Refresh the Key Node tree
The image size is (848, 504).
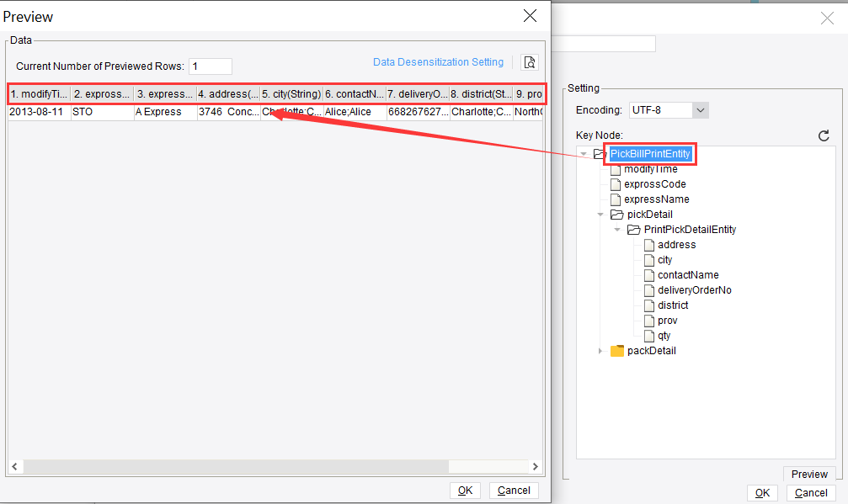click(823, 135)
